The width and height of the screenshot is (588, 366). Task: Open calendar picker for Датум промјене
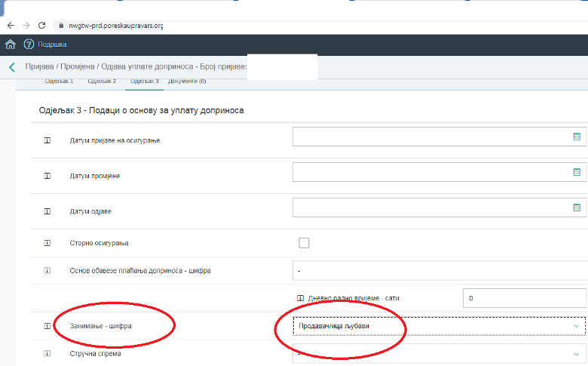pos(577,172)
